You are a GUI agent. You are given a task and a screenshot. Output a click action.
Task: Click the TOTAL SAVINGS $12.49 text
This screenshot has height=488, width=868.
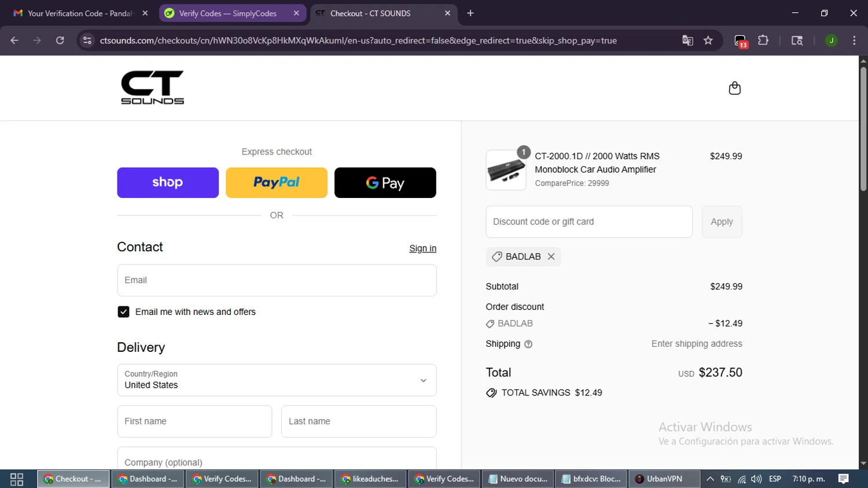tap(551, 392)
